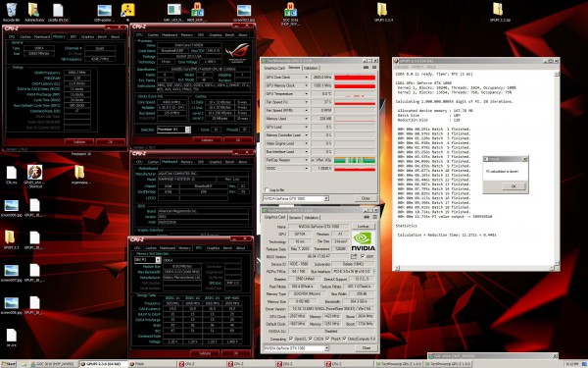Click the NVIDIA logo in GPU-Z
Screen dimensions: 588x368
pos(363,241)
